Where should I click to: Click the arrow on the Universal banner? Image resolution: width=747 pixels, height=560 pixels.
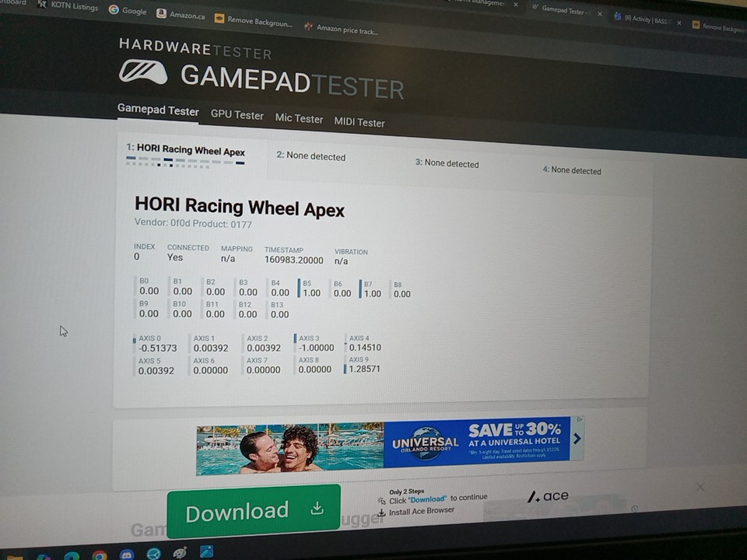coord(577,439)
